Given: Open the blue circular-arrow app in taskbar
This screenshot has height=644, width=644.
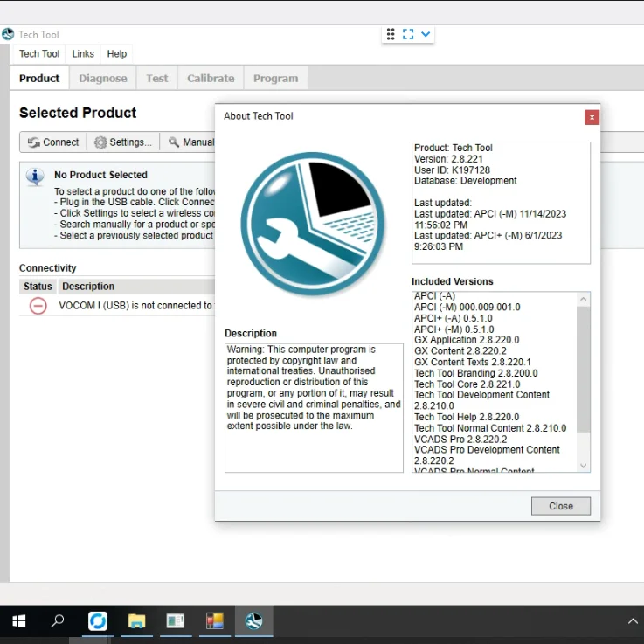Looking at the screenshot, I should click(98, 621).
